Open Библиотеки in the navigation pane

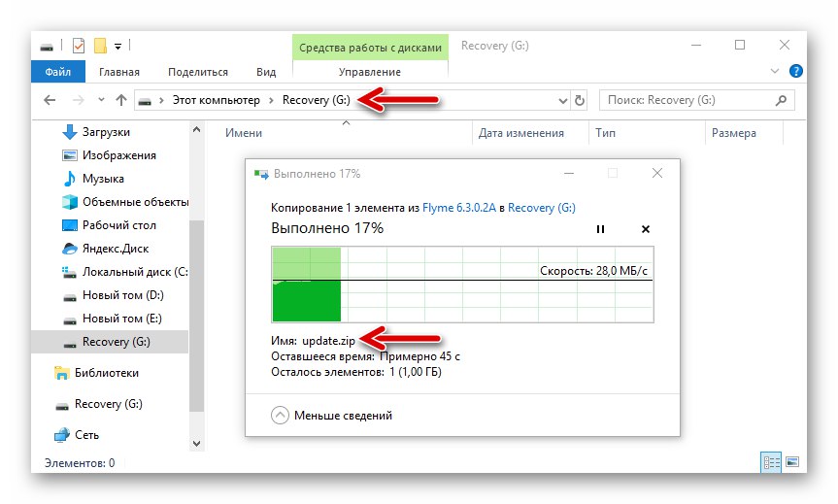click(x=107, y=373)
